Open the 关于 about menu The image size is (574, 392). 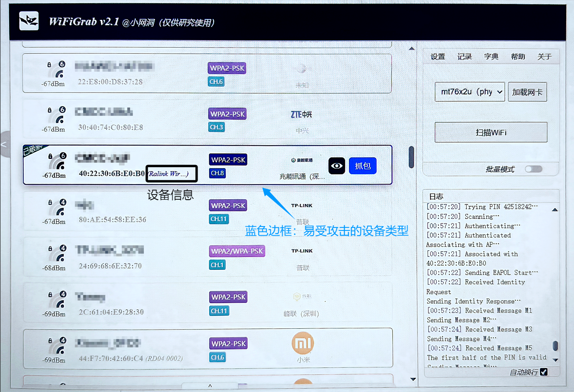[x=545, y=57]
